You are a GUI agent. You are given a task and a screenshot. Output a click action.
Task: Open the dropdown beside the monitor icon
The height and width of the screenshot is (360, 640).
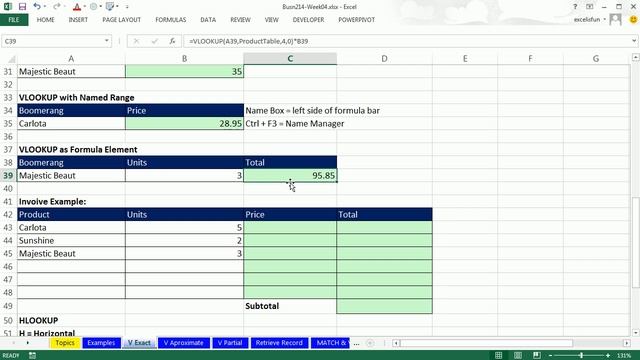[117, 7]
